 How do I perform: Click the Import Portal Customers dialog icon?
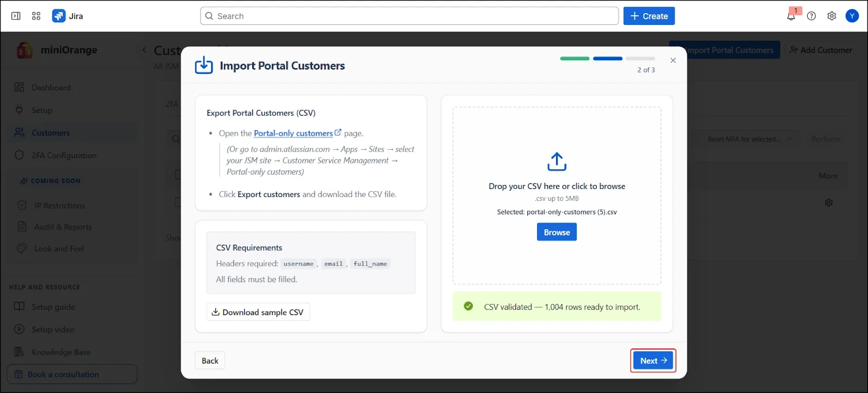(x=204, y=65)
